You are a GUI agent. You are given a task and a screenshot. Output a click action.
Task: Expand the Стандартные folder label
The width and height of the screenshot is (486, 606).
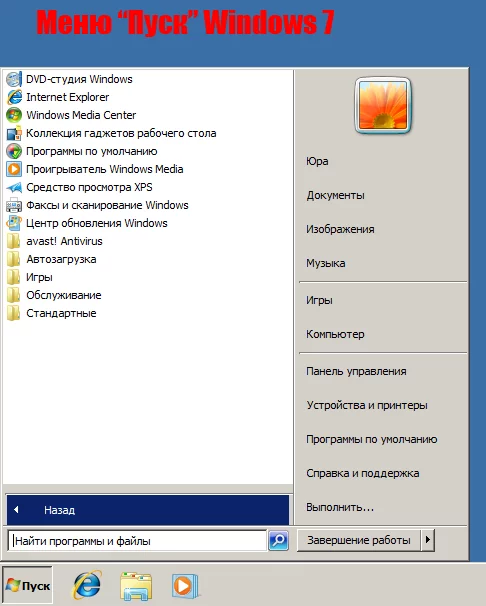tap(61, 313)
